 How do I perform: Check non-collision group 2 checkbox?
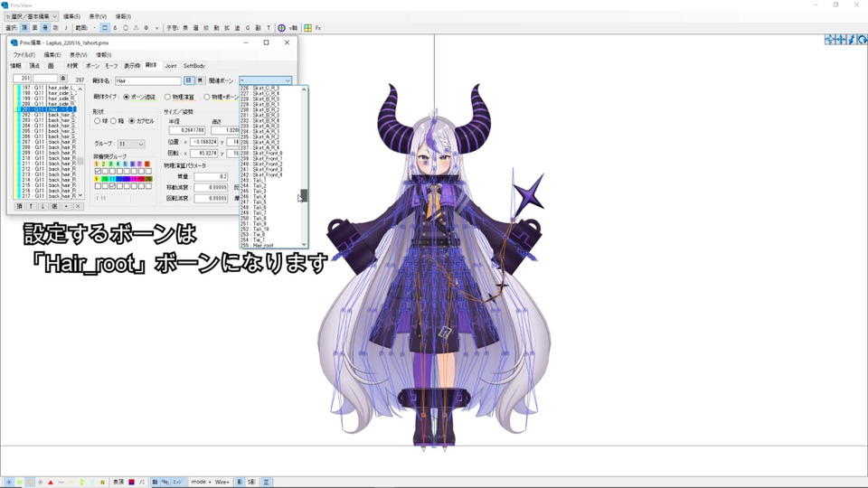tap(105, 172)
